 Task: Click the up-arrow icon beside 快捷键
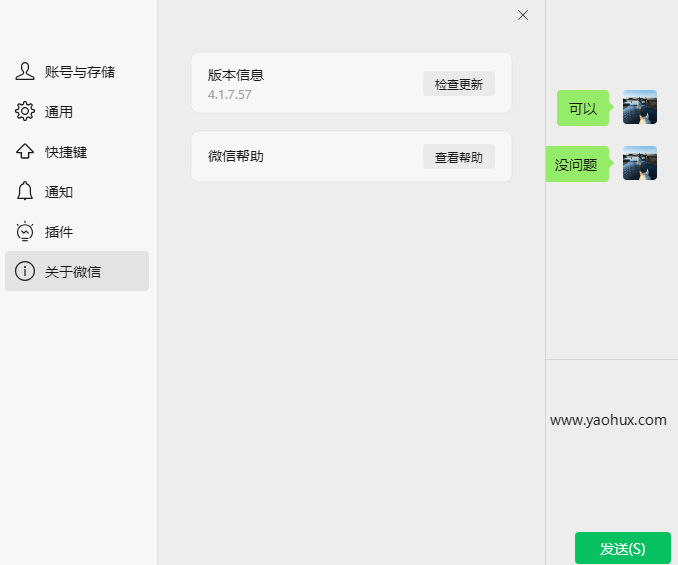click(25, 151)
